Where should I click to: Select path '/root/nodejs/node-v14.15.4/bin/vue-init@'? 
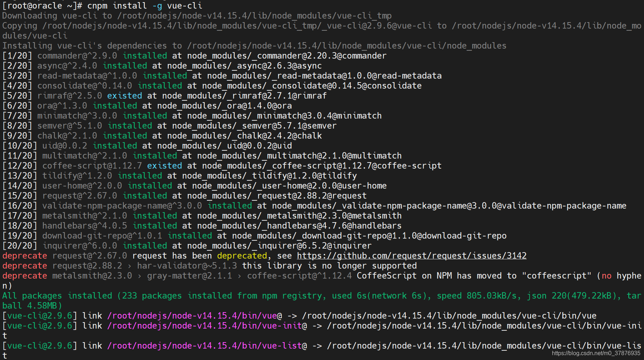tap(207, 326)
